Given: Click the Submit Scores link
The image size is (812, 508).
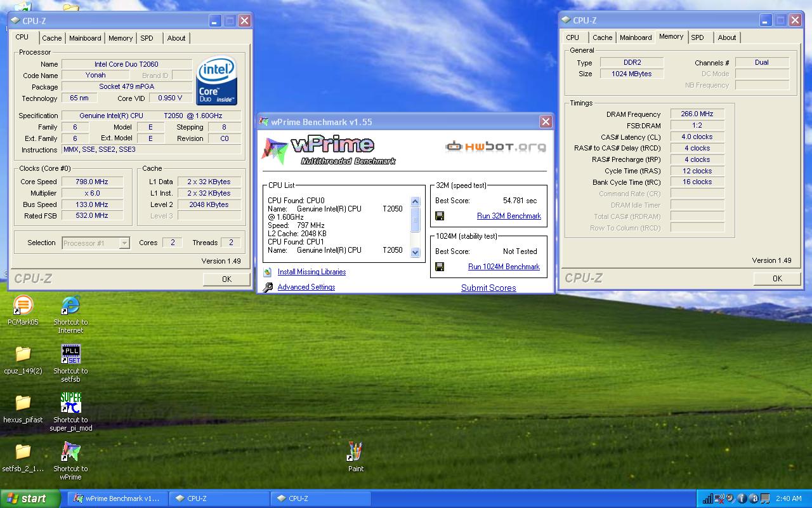Looking at the screenshot, I should coord(488,288).
